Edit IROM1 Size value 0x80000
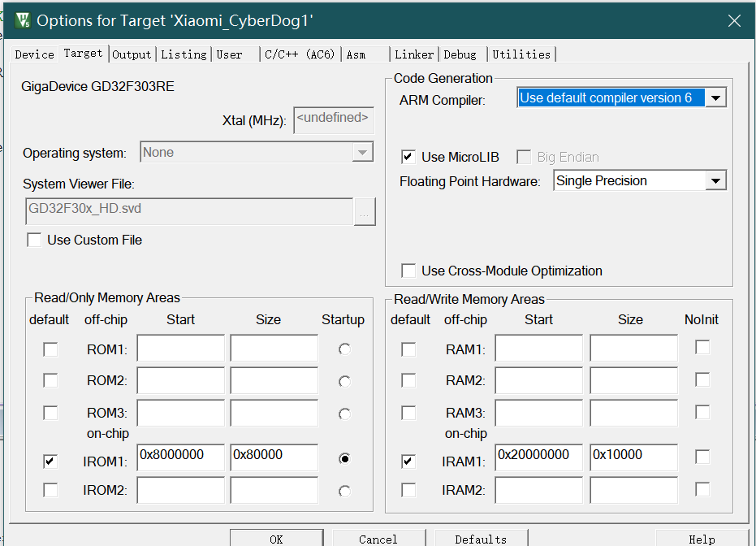The width and height of the screenshot is (756, 546). (x=274, y=457)
